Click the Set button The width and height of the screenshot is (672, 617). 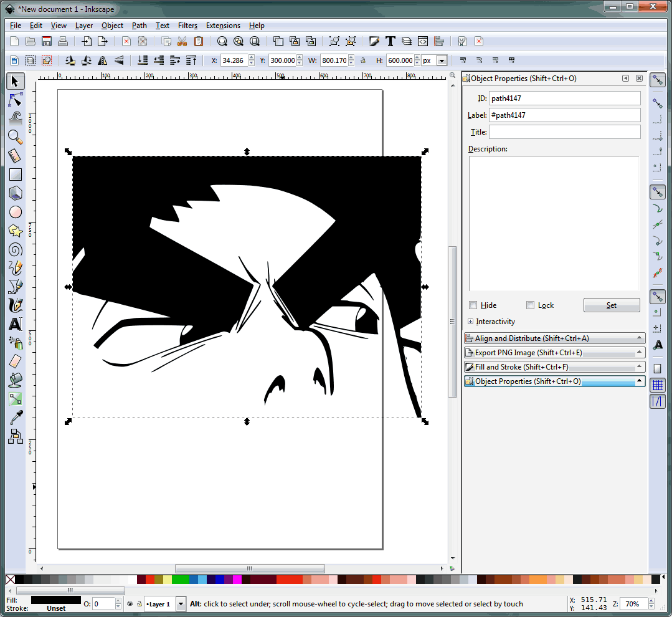tap(612, 305)
